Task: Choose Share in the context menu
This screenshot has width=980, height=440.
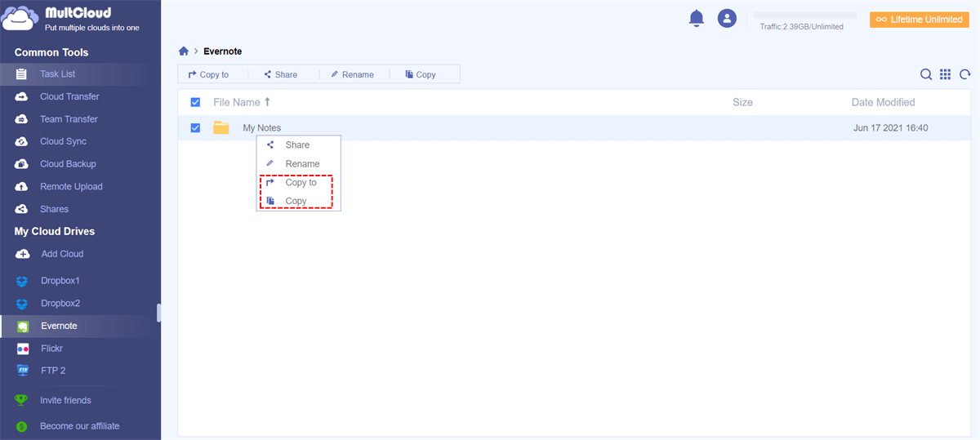Action: (x=298, y=144)
